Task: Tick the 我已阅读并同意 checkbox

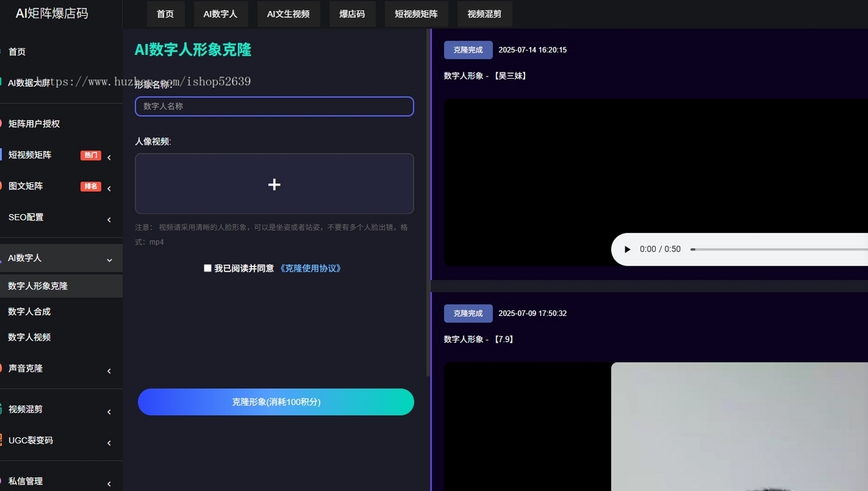Action: click(208, 268)
